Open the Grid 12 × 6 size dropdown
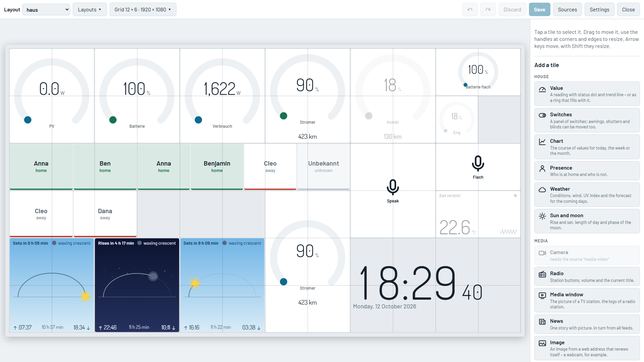The image size is (644, 362). click(x=143, y=9)
